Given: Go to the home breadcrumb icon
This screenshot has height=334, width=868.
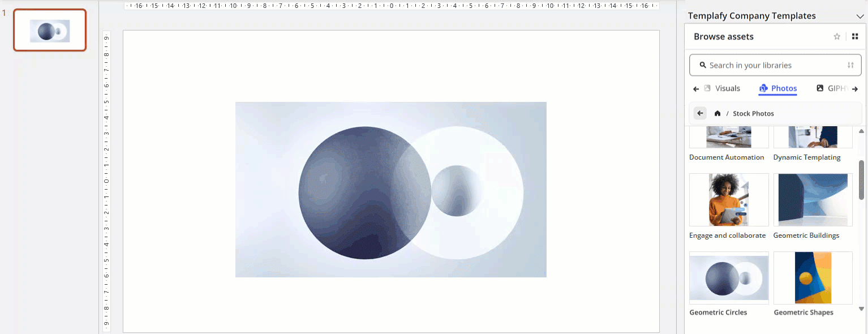Looking at the screenshot, I should (x=717, y=113).
